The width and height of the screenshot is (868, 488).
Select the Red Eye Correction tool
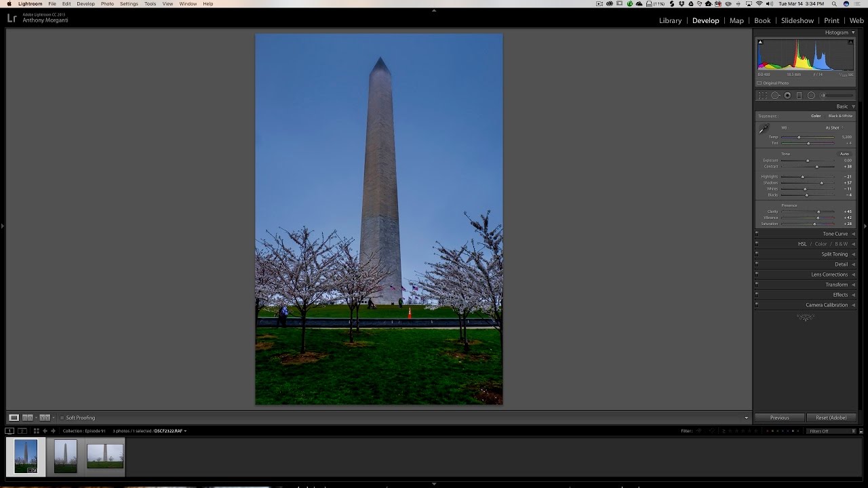click(x=787, y=96)
